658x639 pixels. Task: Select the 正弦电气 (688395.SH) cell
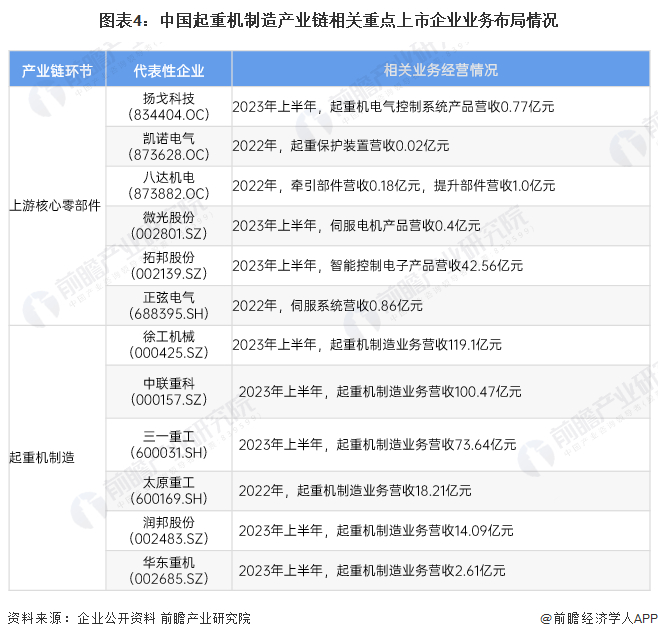[169, 305]
